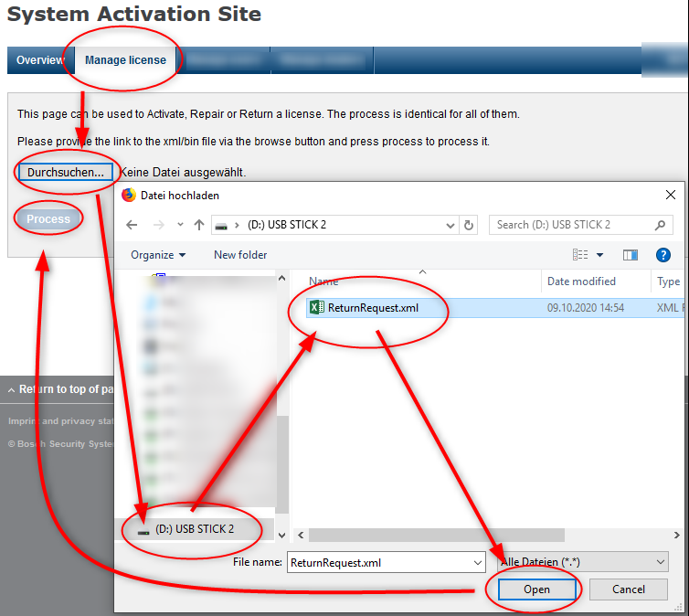Open the address bar path dropdown
The height and width of the screenshot is (616, 689).
(x=450, y=225)
